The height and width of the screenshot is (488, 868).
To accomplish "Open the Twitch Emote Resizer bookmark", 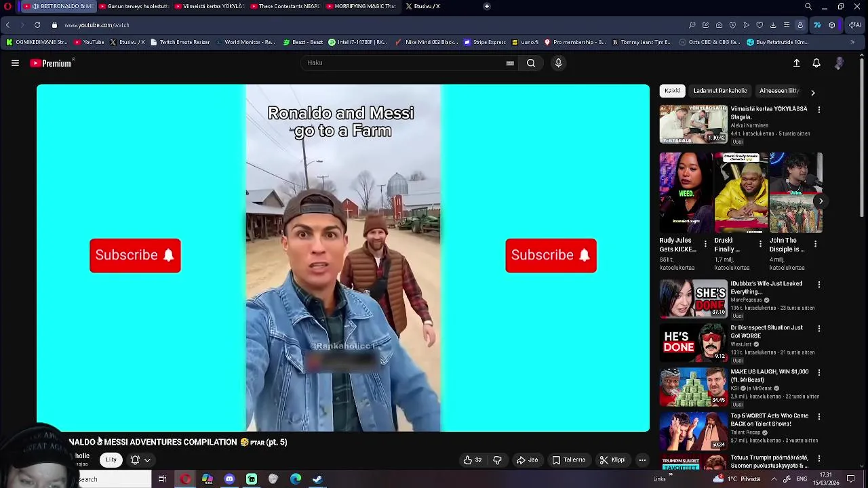I will [x=180, y=42].
